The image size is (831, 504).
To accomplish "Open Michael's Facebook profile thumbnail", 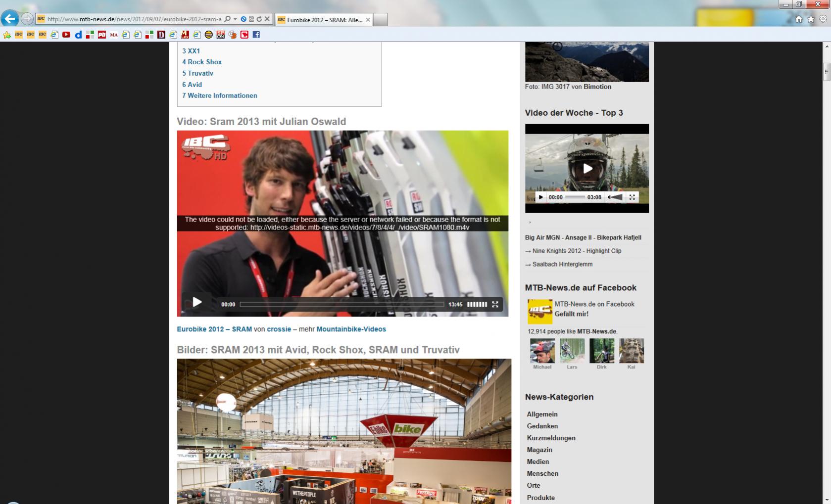I will tap(542, 351).
